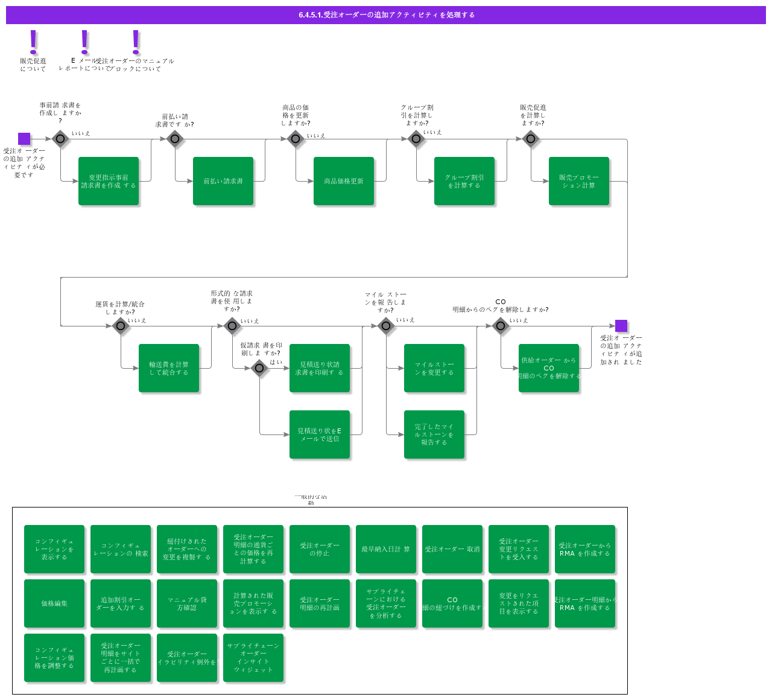This screenshot has width=772, height=700.
Task: Select the purple end event square
Action: click(621, 326)
